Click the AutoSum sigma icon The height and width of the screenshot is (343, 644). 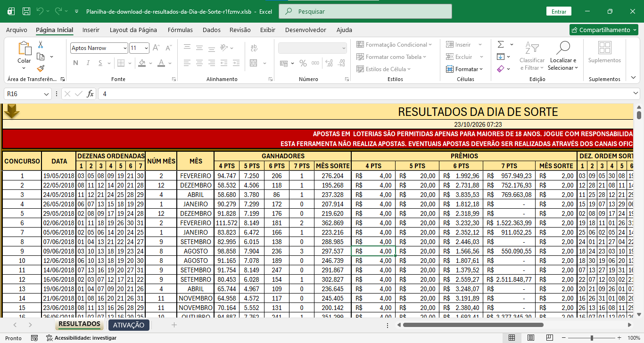(x=501, y=44)
